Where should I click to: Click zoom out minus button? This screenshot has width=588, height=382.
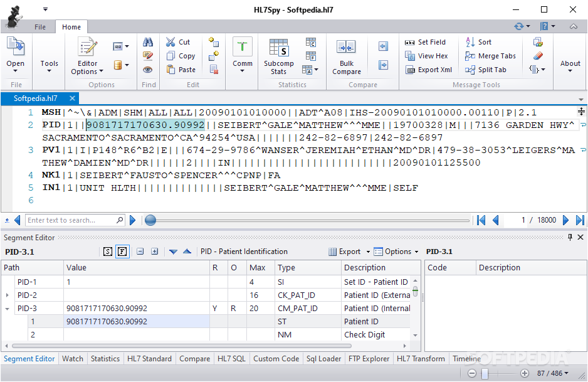[472, 373]
